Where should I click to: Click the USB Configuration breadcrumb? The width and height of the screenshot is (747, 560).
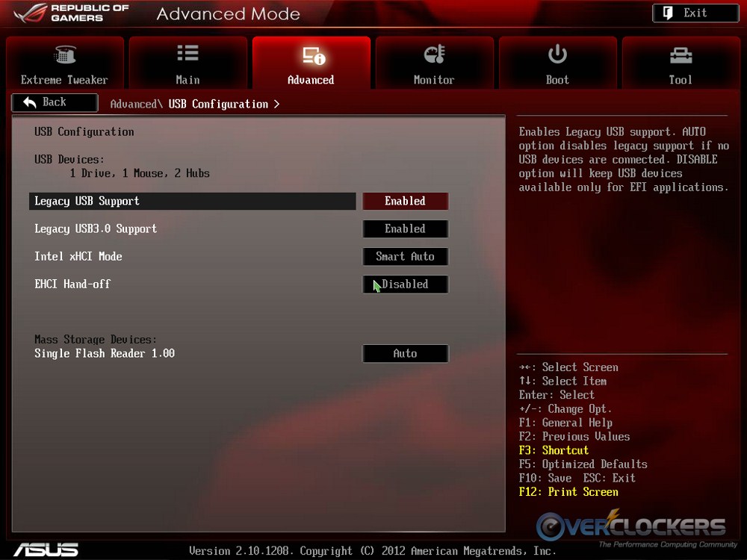218,104
